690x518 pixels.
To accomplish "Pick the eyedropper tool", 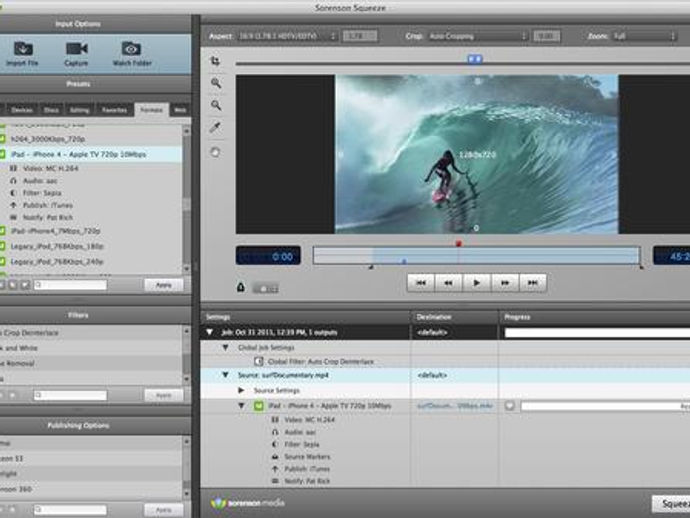I will 215,128.
